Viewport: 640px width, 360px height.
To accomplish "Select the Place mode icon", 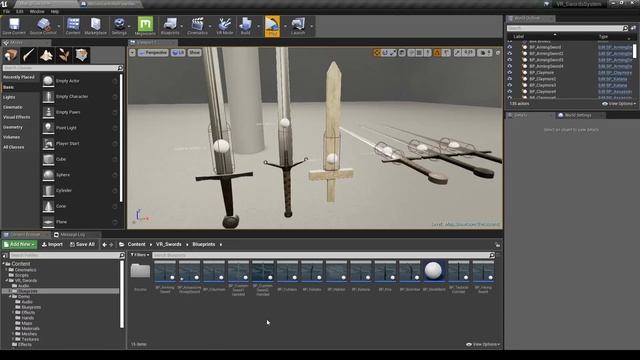I will point(11,55).
